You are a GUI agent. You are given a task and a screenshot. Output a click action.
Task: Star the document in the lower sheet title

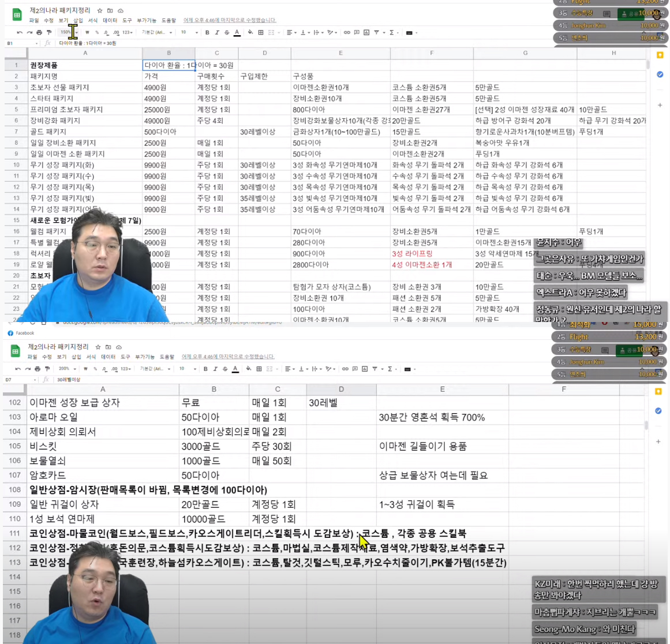(x=98, y=347)
